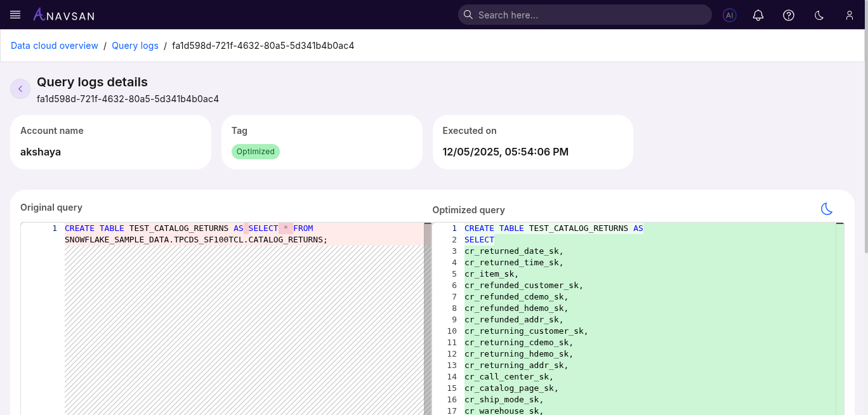Toggle dark mode from the navbar moon
The width and height of the screenshot is (868, 415).
[819, 15]
